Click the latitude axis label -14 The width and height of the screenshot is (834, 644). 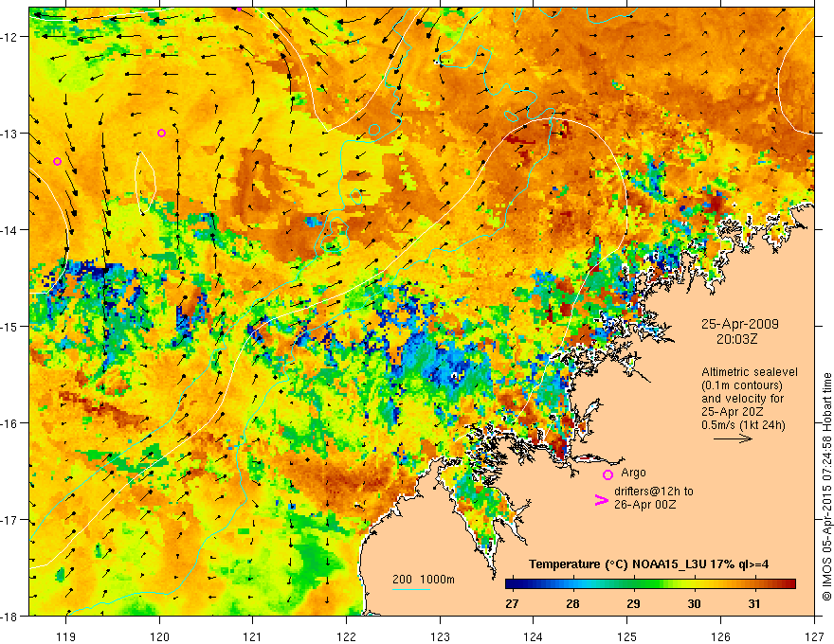(10, 230)
